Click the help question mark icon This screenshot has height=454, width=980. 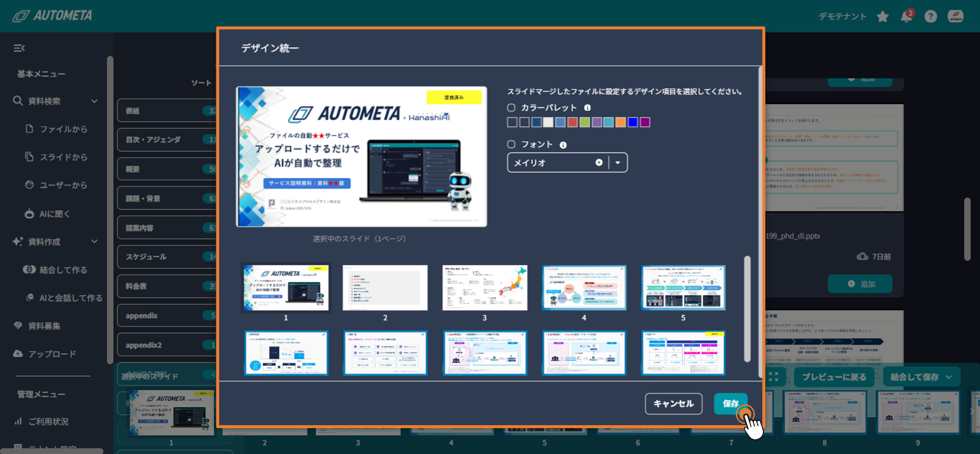[x=930, y=16]
